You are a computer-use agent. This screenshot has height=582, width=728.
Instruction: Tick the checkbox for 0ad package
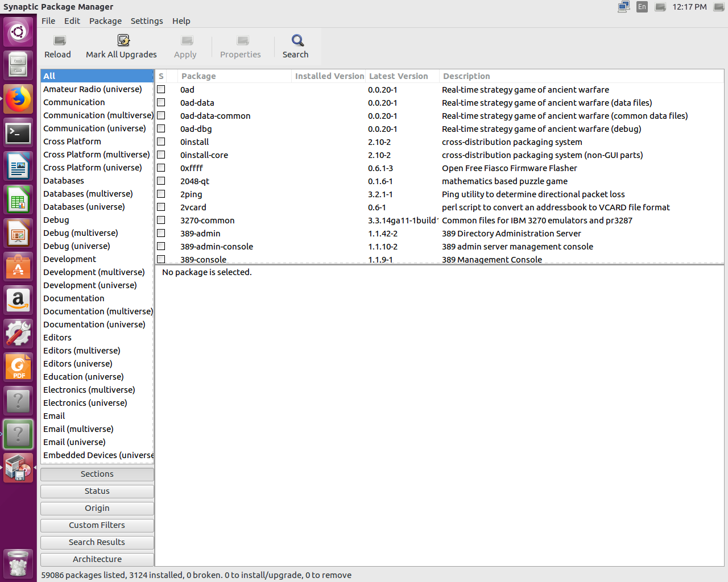click(x=161, y=89)
